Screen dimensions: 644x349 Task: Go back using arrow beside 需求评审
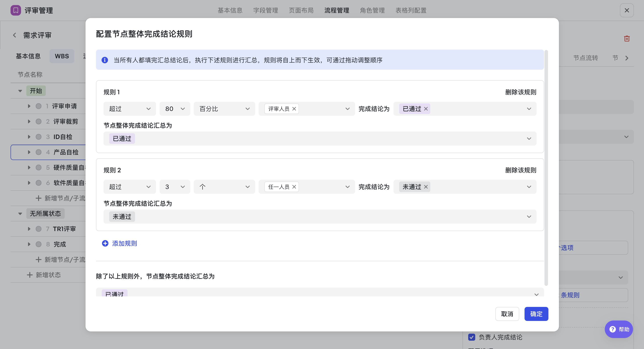(14, 35)
